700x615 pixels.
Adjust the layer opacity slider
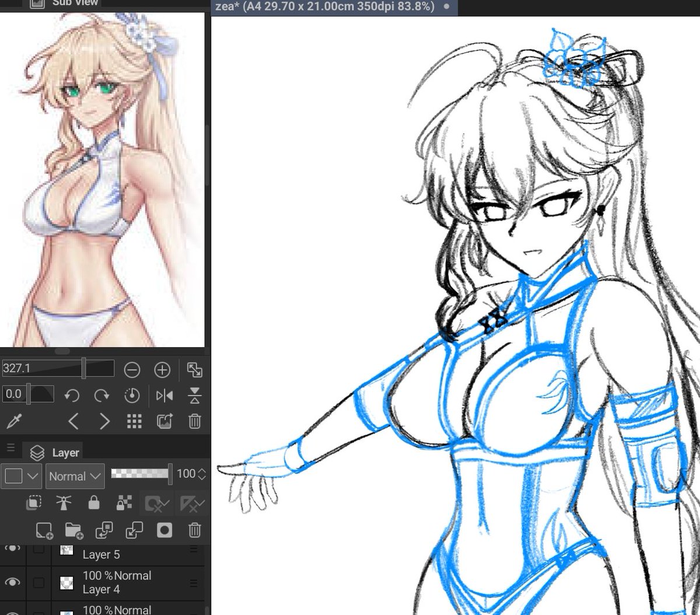pos(142,473)
